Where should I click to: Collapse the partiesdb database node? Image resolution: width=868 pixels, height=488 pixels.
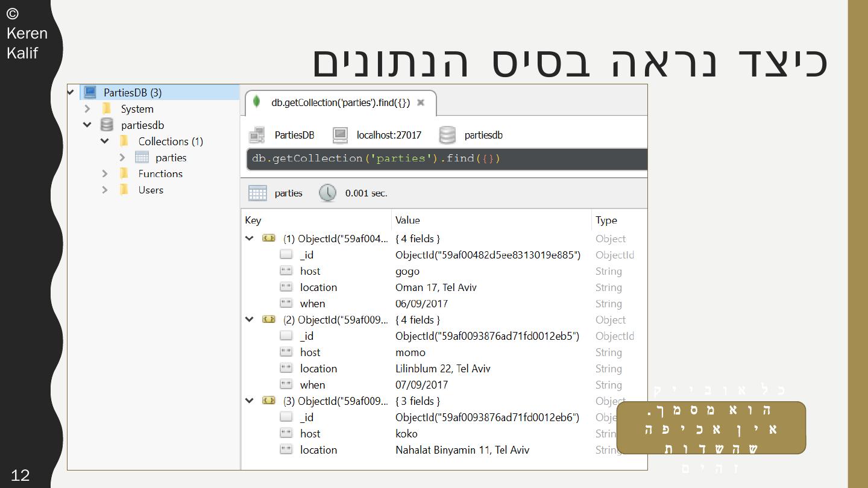tap(87, 125)
